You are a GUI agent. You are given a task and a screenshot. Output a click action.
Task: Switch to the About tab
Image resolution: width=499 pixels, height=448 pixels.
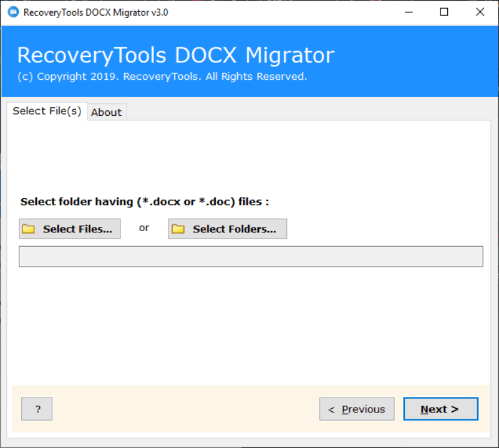tap(106, 112)
